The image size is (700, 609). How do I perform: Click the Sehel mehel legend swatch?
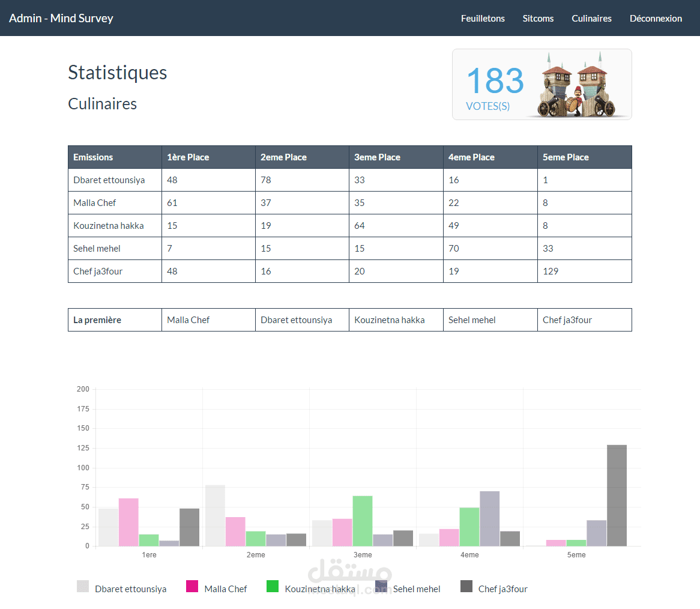pos(381,586)
